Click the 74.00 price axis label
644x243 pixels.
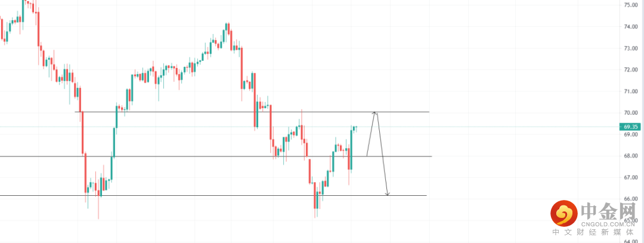631,27
